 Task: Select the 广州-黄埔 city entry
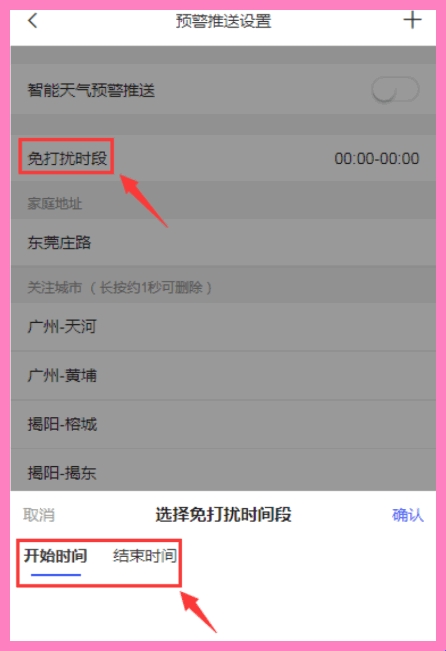tap(223, 375)
